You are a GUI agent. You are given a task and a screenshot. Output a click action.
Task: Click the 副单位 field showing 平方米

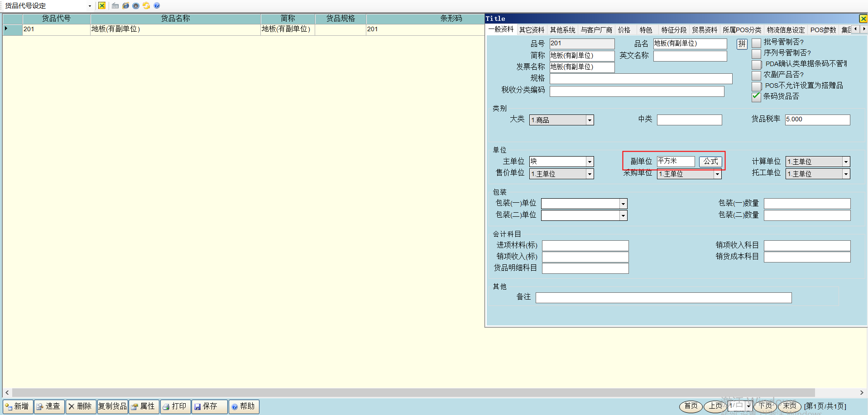(x=676, y=161)
